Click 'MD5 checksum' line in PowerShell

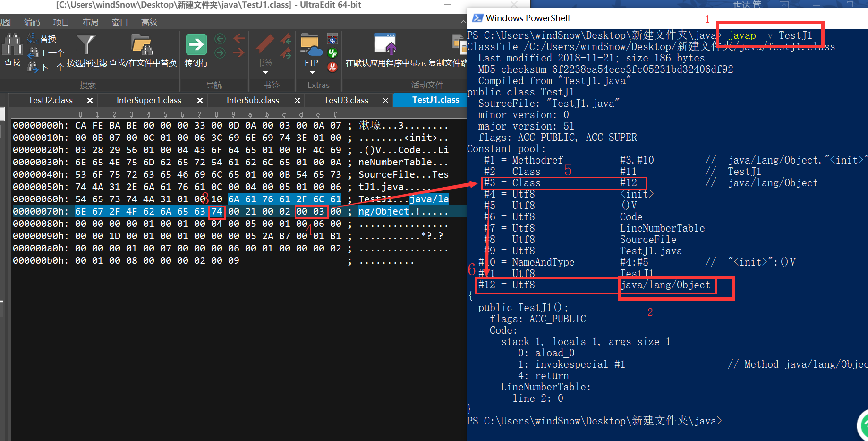tap(605, 69)
